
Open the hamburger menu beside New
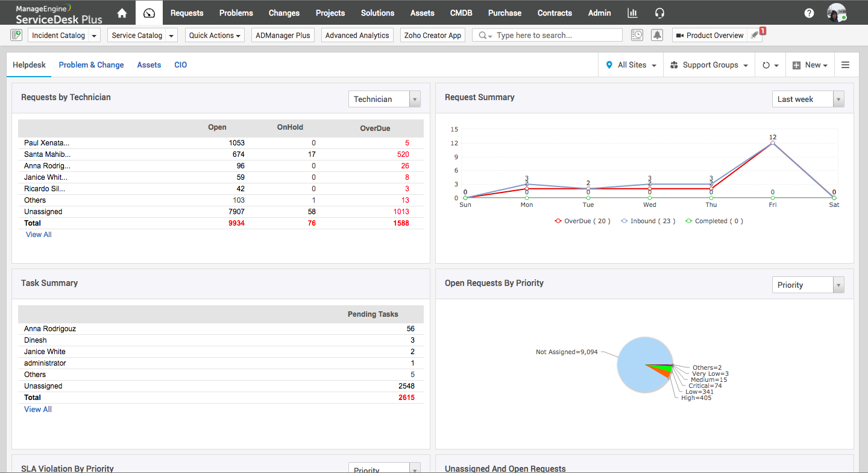(x=846, y=65)
